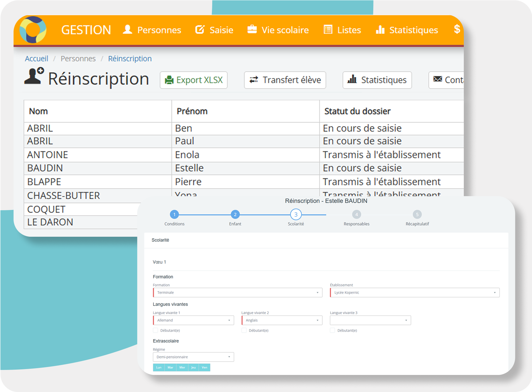This screenshot has width=532, height=392.
Task: Click the Export XLSX printer icon
Action: click(x=169, y=80)
